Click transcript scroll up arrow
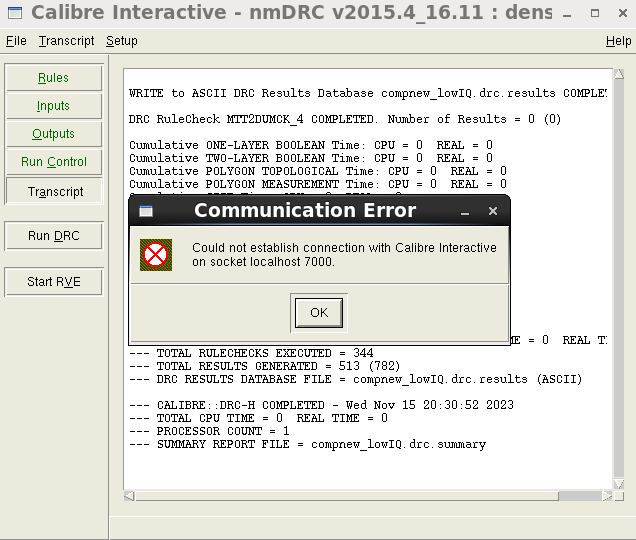This screenshot has height=540, width=636. pyautogui.click(x=619, y=74)
